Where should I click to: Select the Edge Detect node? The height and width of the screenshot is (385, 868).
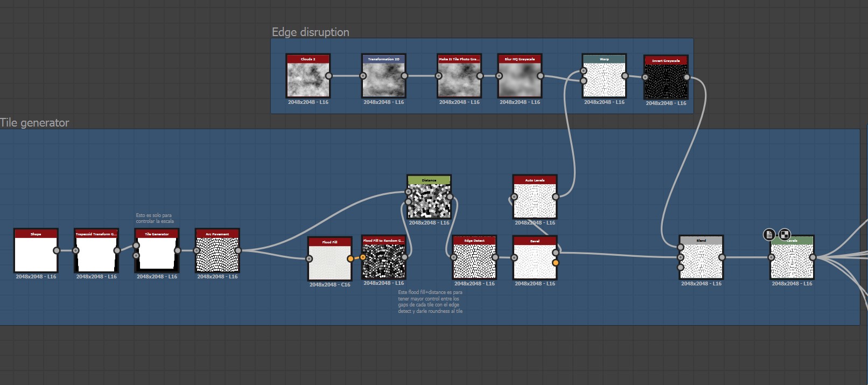(474, 257)
